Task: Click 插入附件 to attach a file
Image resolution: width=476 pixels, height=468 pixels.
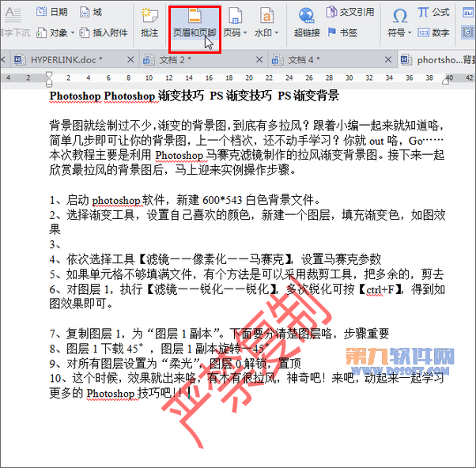Action: (104, 32)
